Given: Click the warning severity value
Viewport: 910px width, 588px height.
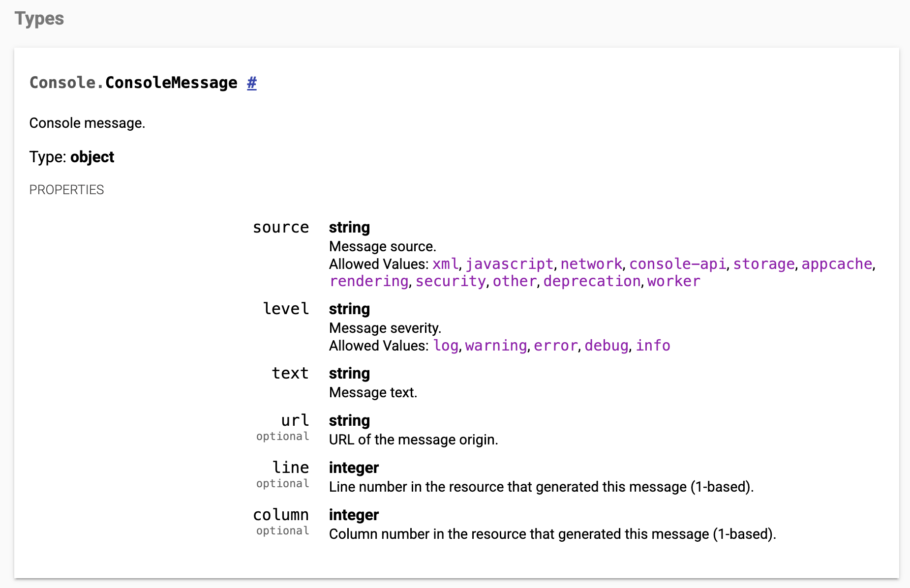Looking at the screenshot, I should coord(496,346).
